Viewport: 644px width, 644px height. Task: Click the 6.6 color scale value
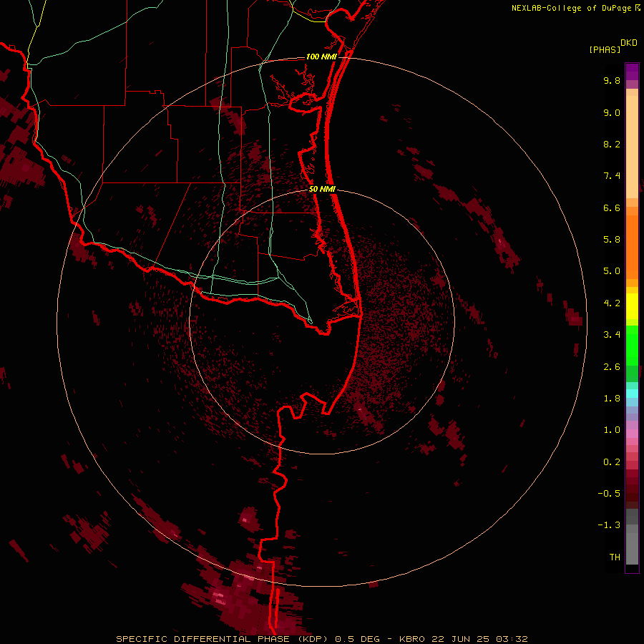(612, 208)
